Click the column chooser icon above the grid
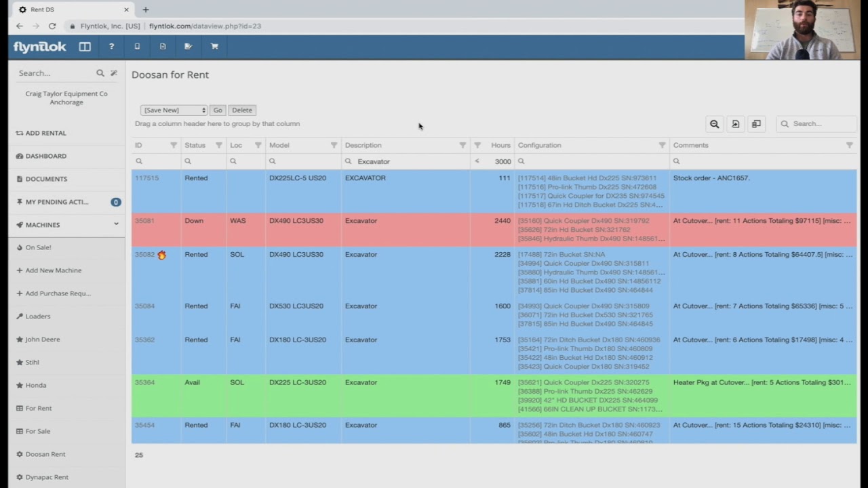The height and width of the screenshot is (488, 868). [756, 124]
